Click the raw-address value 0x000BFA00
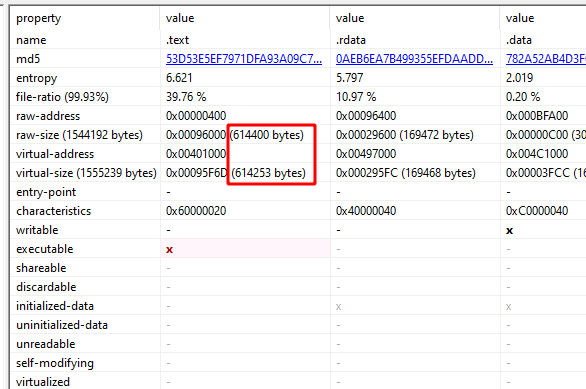Viewport: 586px width, 389px height. [x=537, y=116]
